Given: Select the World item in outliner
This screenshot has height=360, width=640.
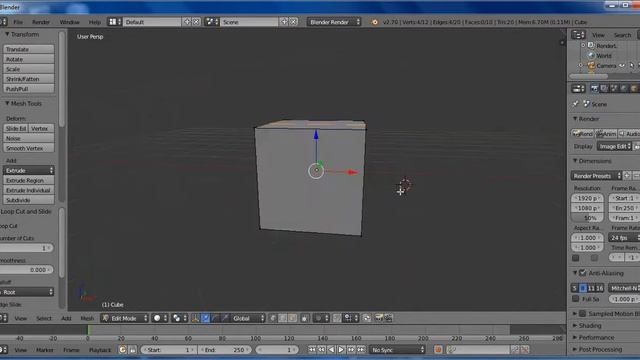Looking at the screenshot, I should point(604,56).
